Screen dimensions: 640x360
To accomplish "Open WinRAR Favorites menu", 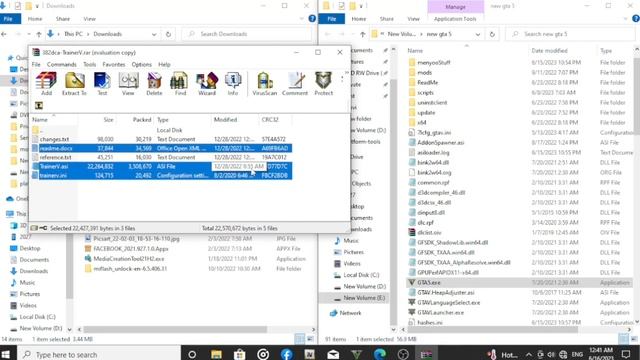I will click(113, 64).
